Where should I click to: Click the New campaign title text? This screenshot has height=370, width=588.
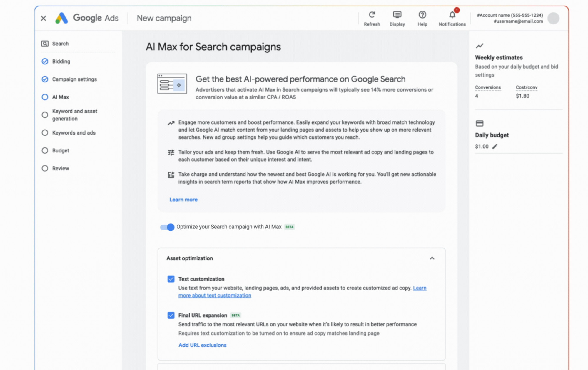pyautogui.click(x=164, y=18)
